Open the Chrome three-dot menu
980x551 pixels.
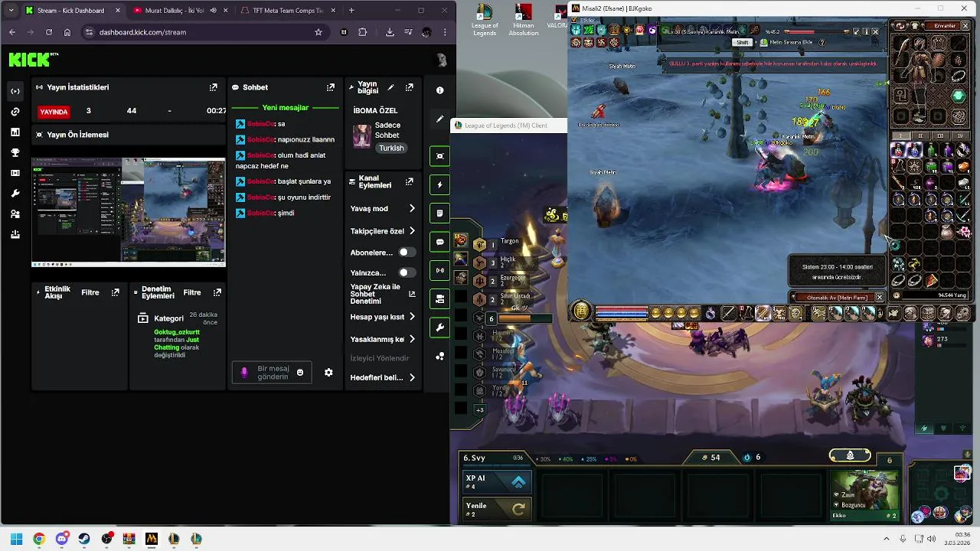445,32
